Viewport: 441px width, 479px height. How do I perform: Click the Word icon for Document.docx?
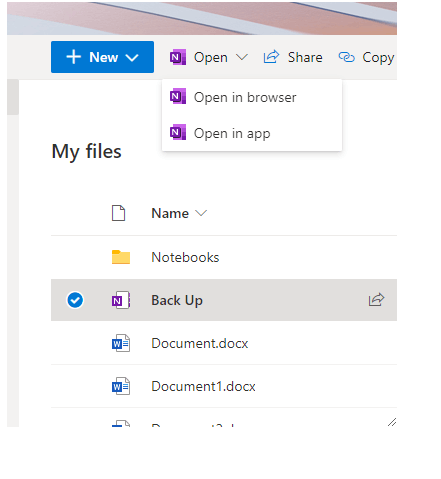pos(121,343)
